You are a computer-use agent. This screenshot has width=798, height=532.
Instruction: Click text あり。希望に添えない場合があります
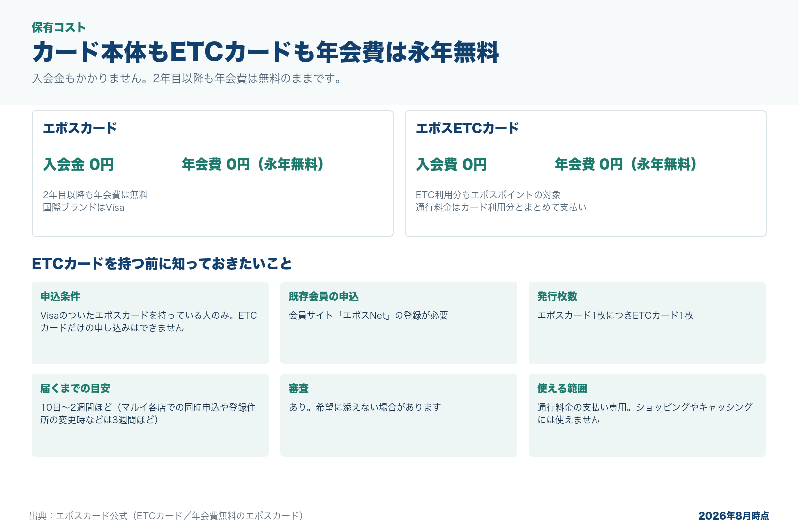pos(365,407)
